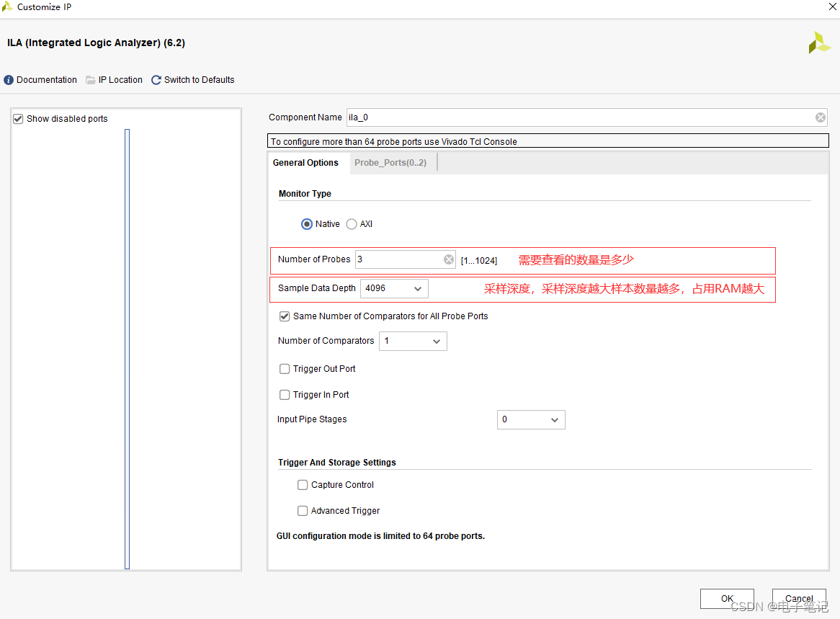Click the ILA (Integrated Logic Analyzer) (6.2) title
Screen dimensions: 840x619
tap(96, 43)
